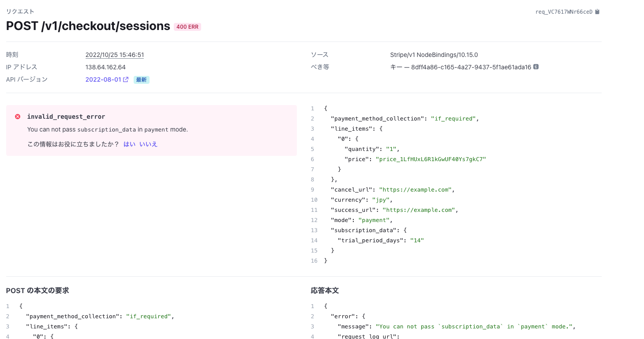Image resolution: width=644 pixels, height=339 pixels.
Task: Click the underlined timestamp 2022/10/25 15:46:51
Action: click(115, 55)
